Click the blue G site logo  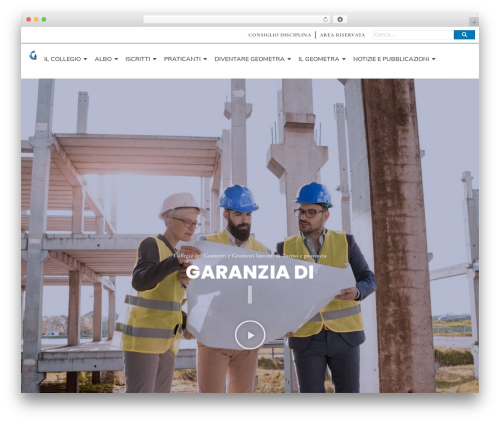[33, 55]
